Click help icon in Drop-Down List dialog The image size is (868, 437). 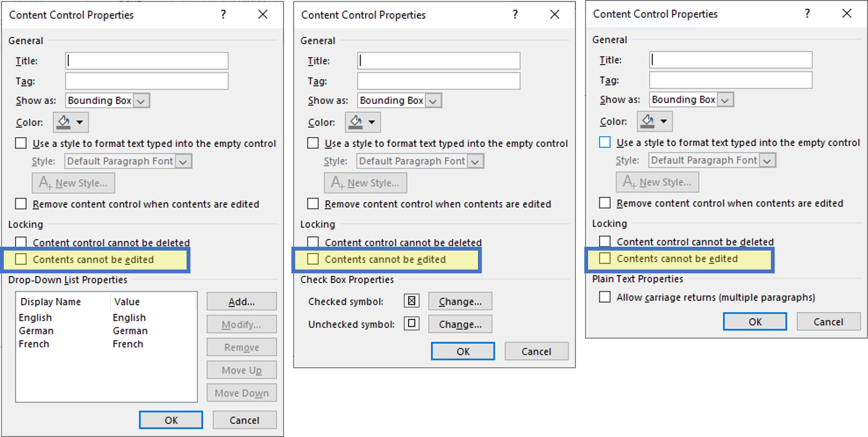(223, 14)
